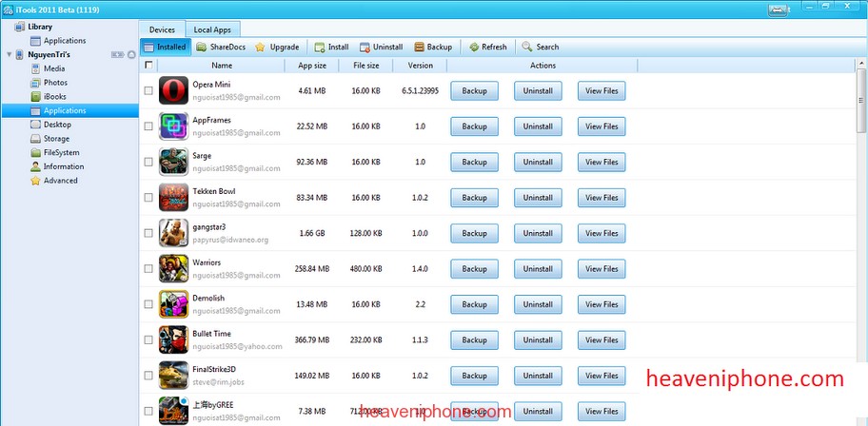The height and width of the screenshot is (426, 868).
Task: Click the vertical scrollbar thumb
Action: pyautogui.click(x=861, y=100)
